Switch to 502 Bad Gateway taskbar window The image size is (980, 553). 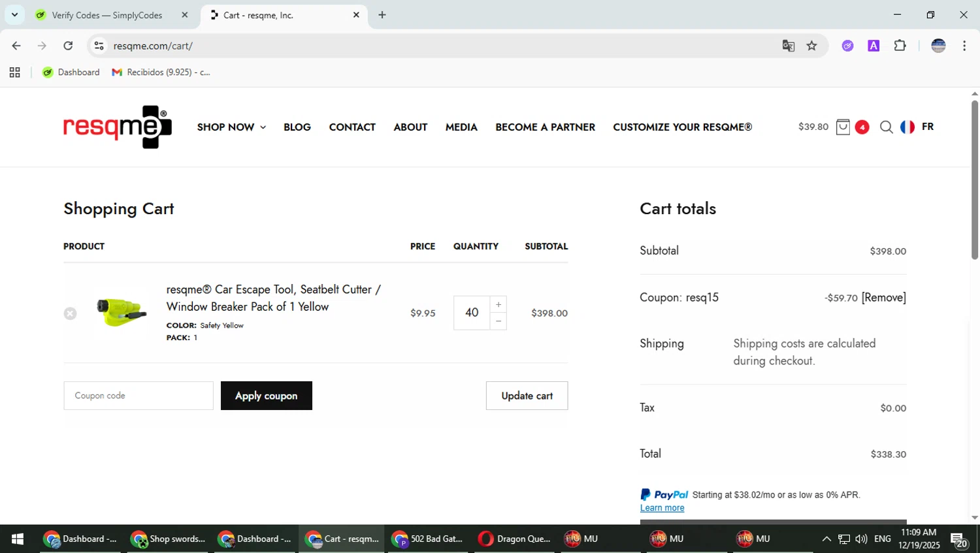[427, 539]
